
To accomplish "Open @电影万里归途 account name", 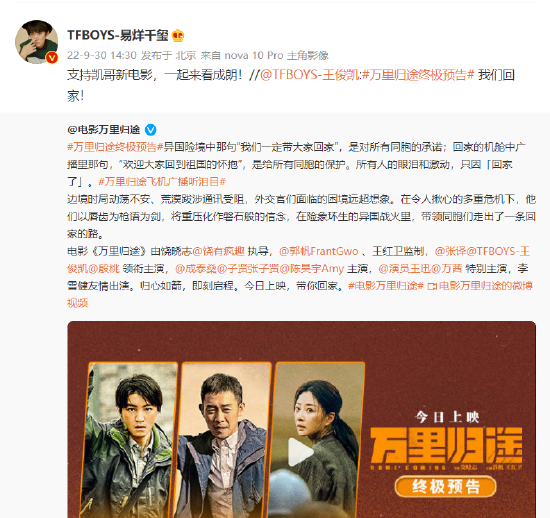I will tap(104, 130).
